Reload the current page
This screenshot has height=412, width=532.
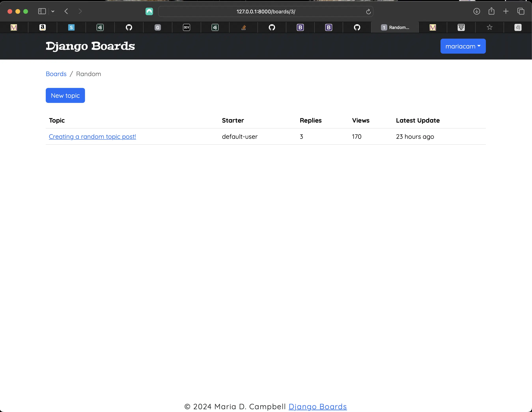[368, 11]
